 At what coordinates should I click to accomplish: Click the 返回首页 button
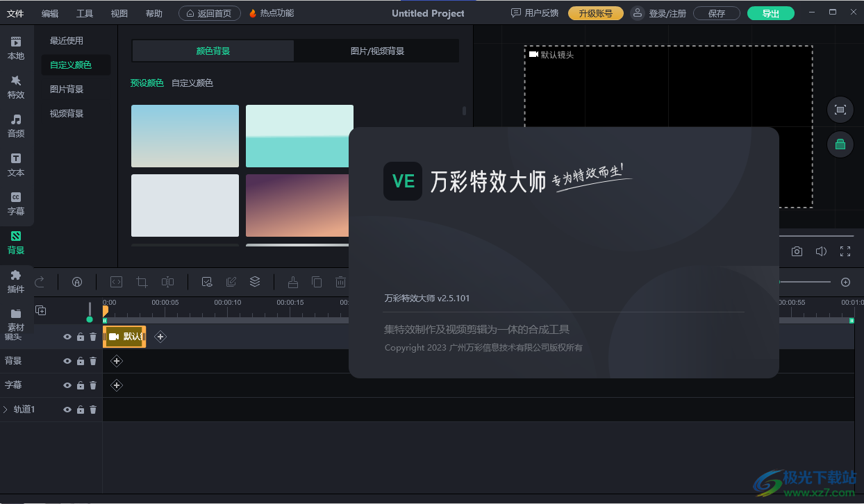(210, 13)
